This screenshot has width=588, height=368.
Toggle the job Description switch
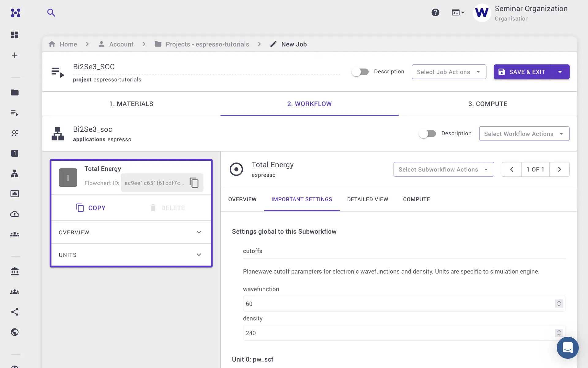click(x=360, y=72)
